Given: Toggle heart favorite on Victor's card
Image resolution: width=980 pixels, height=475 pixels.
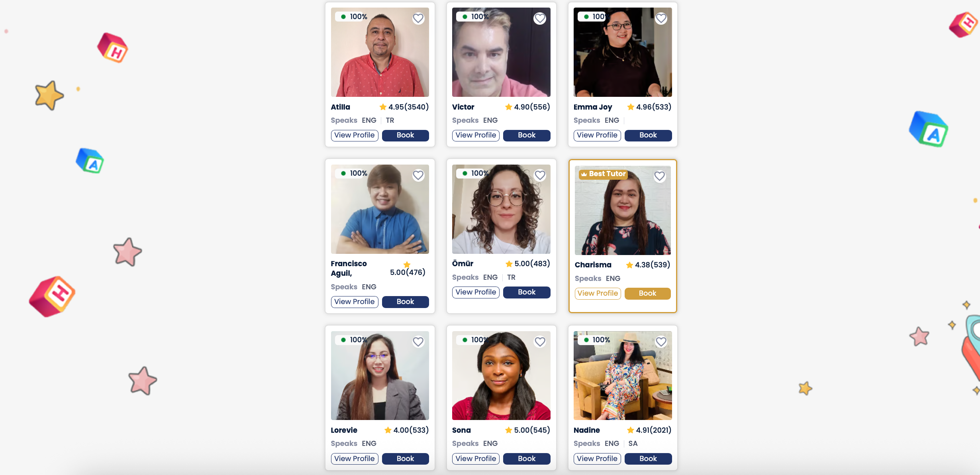Looking at the screenshot, I should [x=540, y=18].
